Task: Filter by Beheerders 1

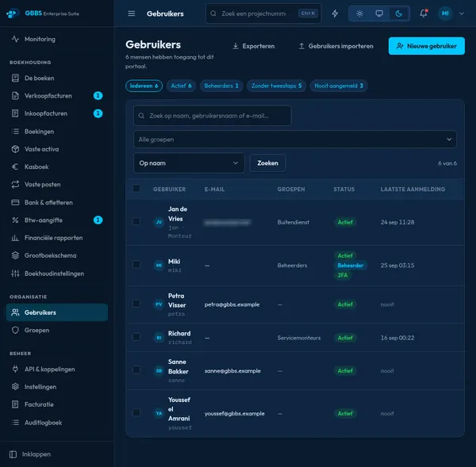Action: click(221, 86)
